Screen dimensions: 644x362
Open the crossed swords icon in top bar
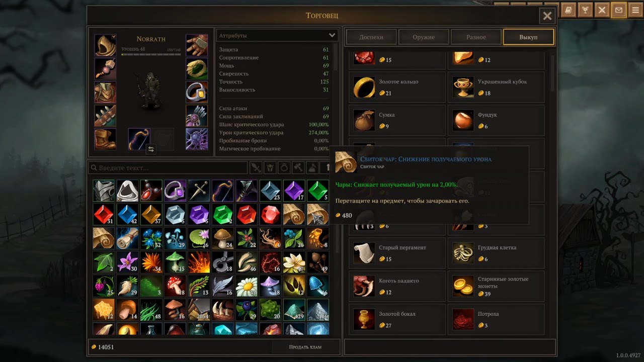point(602,10)
